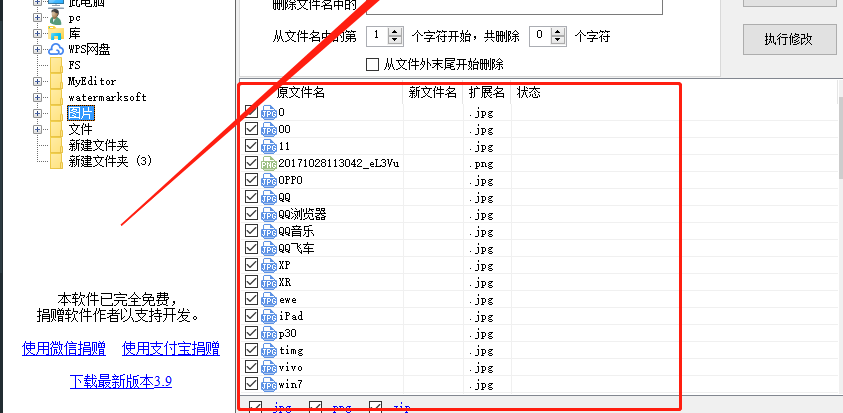Uncheck the XP file checkbox
This screenshot has height=413, width=843.
(251, 265)
